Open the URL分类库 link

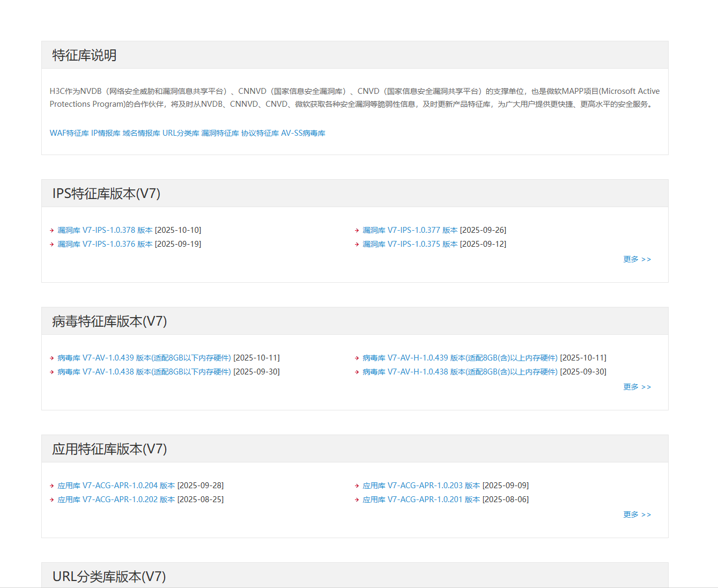pos(181,133)
